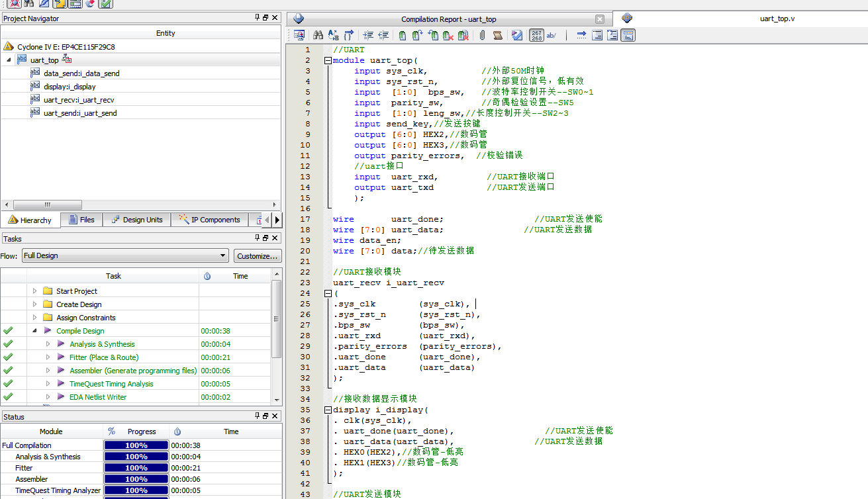The width and height of the screenshot is (868, 499).
Task: Open Find with the binoculars icon top-left
Action: point(28,4)
